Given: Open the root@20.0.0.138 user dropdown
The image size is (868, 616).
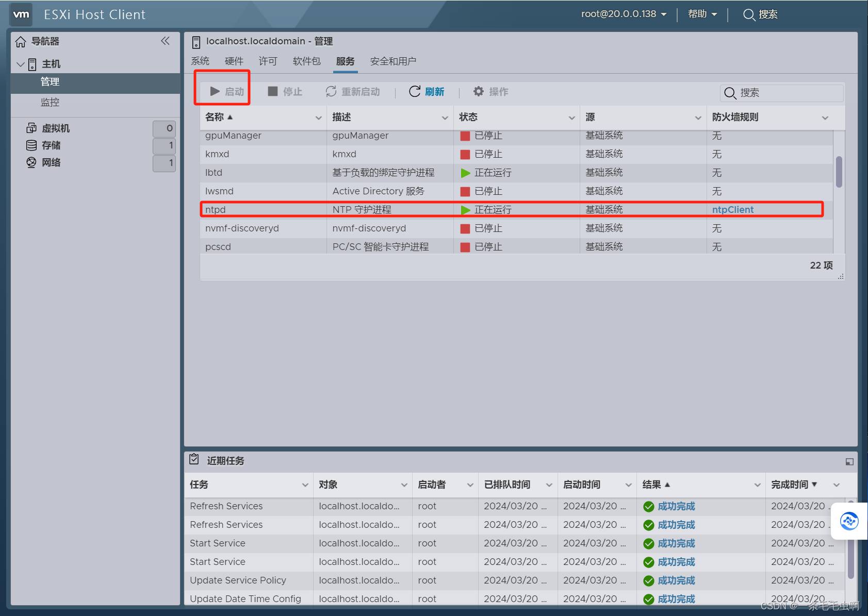Looking at the screenshot, I should 624,14.
